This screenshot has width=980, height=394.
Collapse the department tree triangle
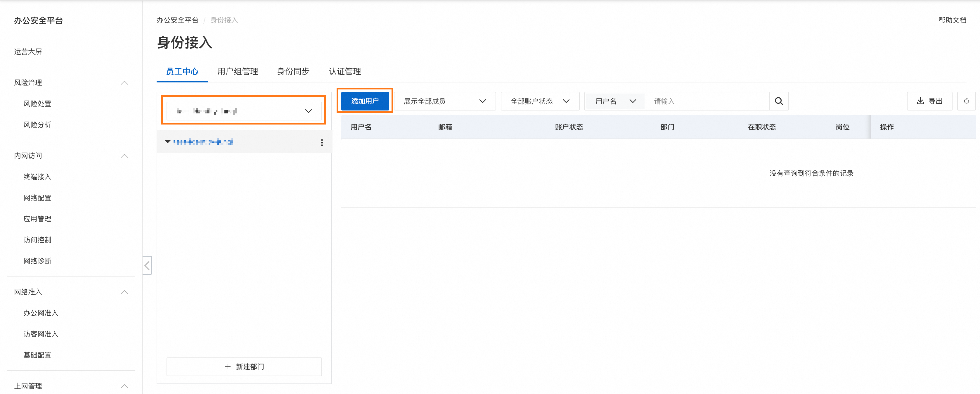tap(167, 141)
